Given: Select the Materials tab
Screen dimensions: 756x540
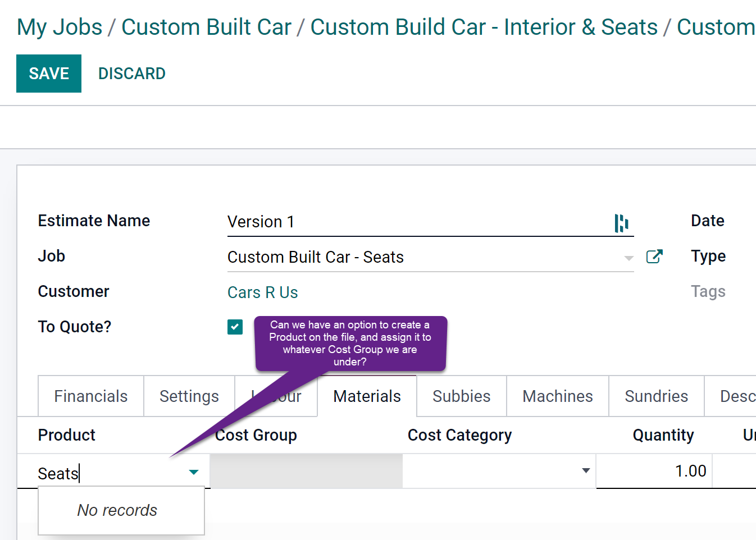Looking at the screenshot, I should (x=367, y=396).
